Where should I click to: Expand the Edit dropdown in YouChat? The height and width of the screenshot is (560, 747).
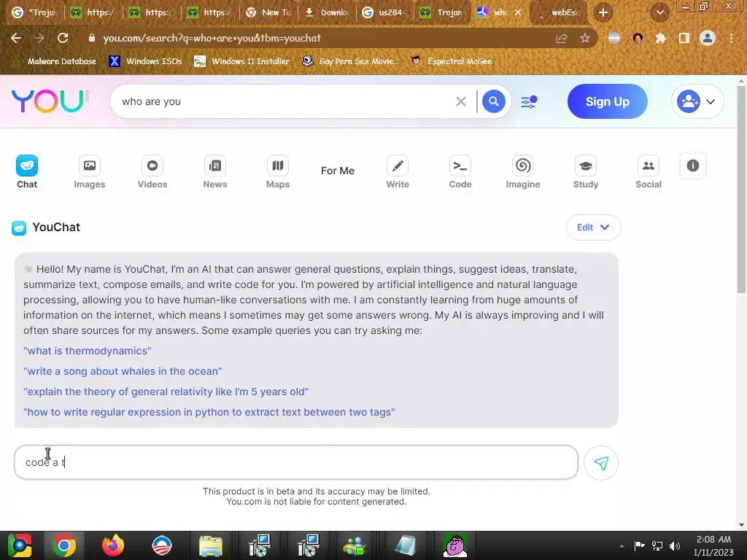click(x=593, y=227)
